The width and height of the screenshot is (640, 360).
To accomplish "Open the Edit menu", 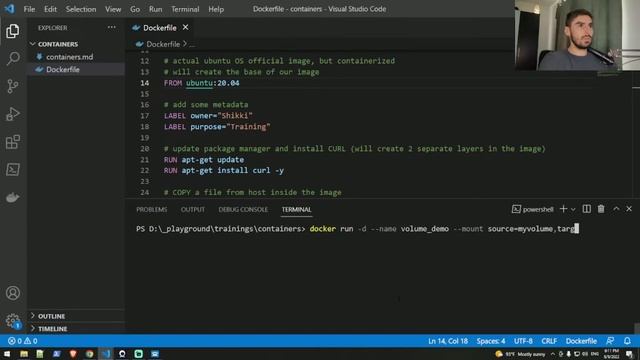I will [x=50, y=9].
